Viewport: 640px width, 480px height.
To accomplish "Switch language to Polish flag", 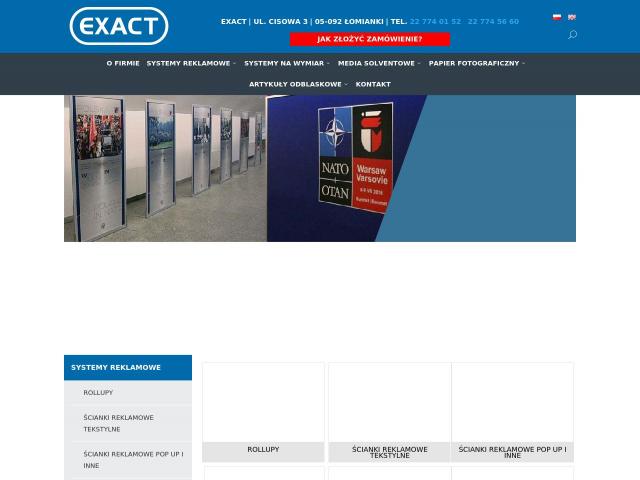I will coord(557,17).
